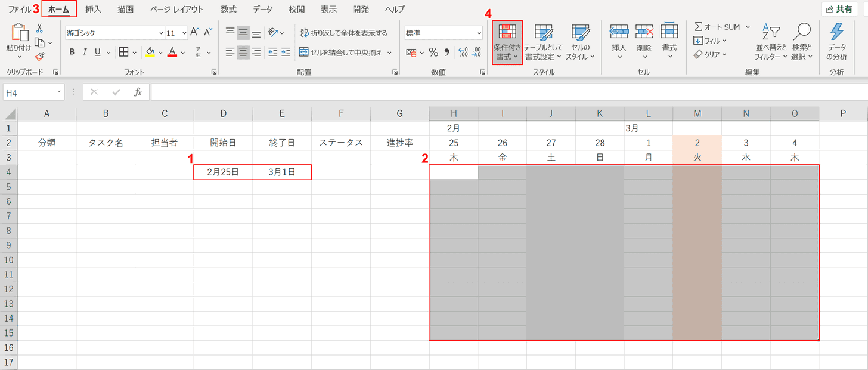The width and height of the screenshot is (868, 370).
Task: Open the ファイル tab
Action: (19, 9)
